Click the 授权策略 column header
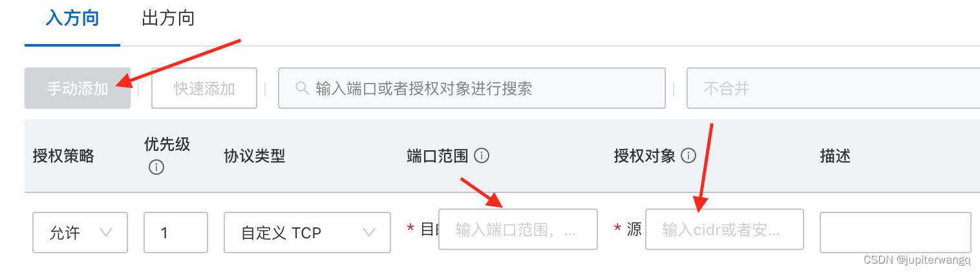The height and width of the screenshot is (272, 980). (63, 155)
